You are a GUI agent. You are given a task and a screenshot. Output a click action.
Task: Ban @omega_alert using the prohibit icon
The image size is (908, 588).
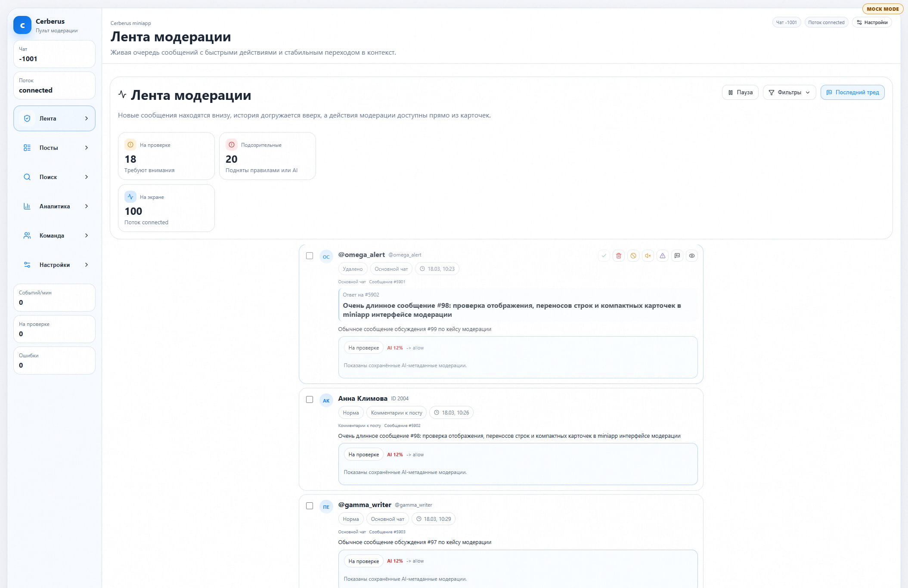coord(633,256)
